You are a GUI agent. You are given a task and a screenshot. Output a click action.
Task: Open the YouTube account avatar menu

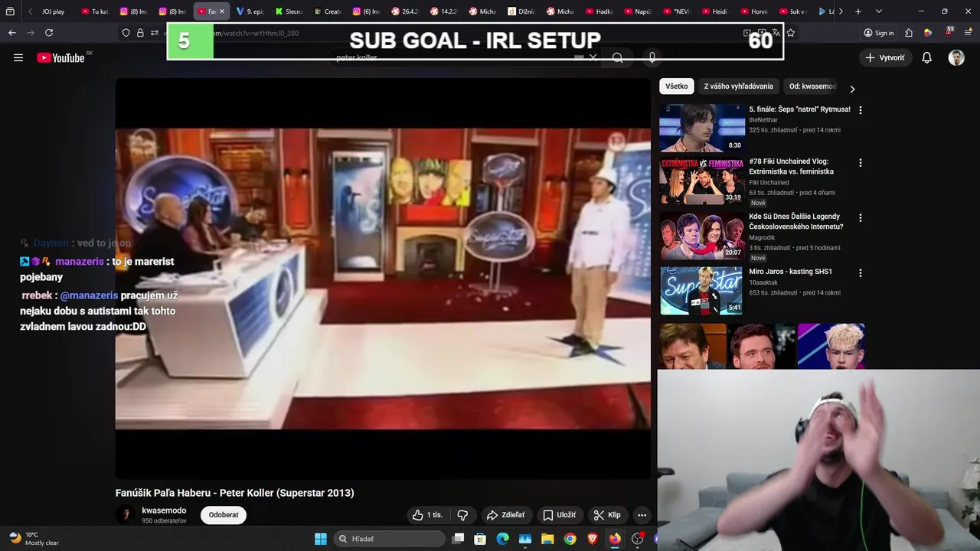coord(956,57)
